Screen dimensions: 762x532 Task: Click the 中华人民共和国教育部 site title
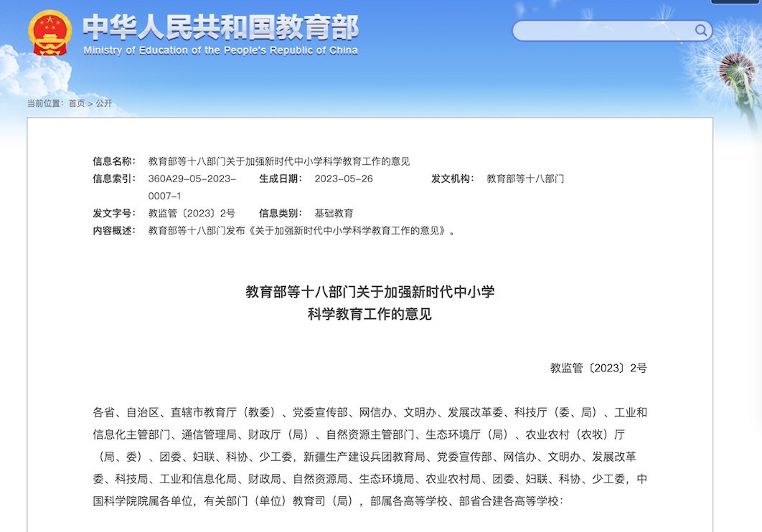221,27
